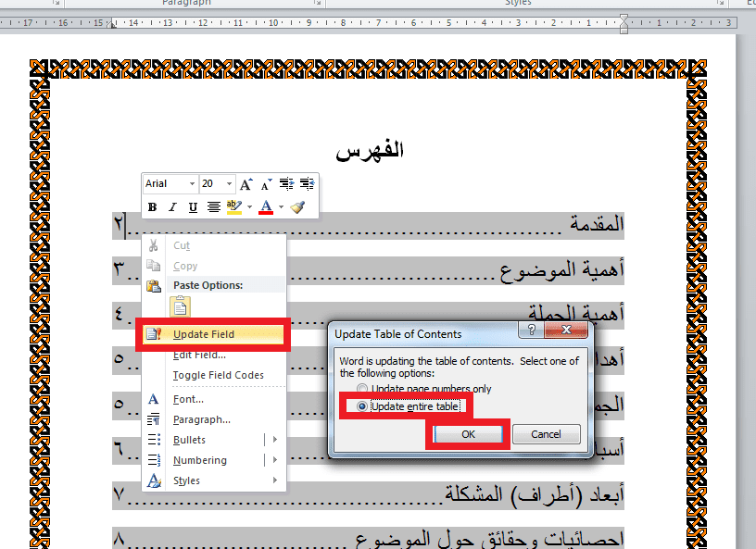Open the font size 20 dropdown
This screenshot has height=549, width=756.
coord(230,183)
